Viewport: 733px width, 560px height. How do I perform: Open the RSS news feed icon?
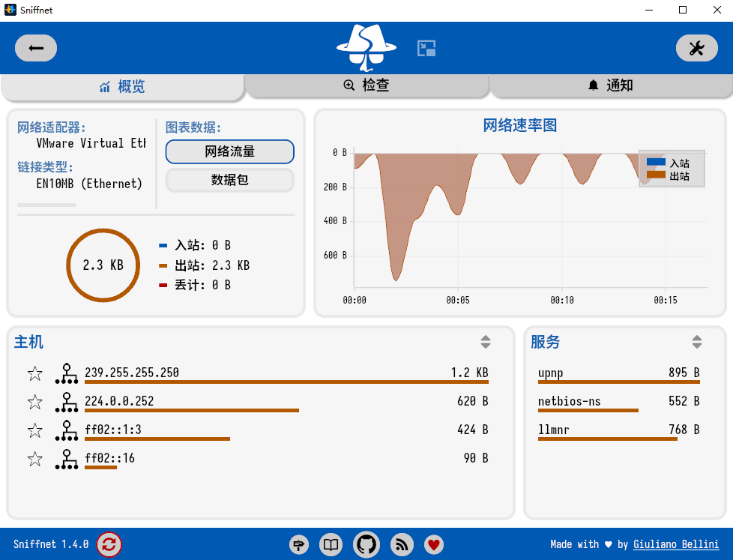tap(402, 545)
